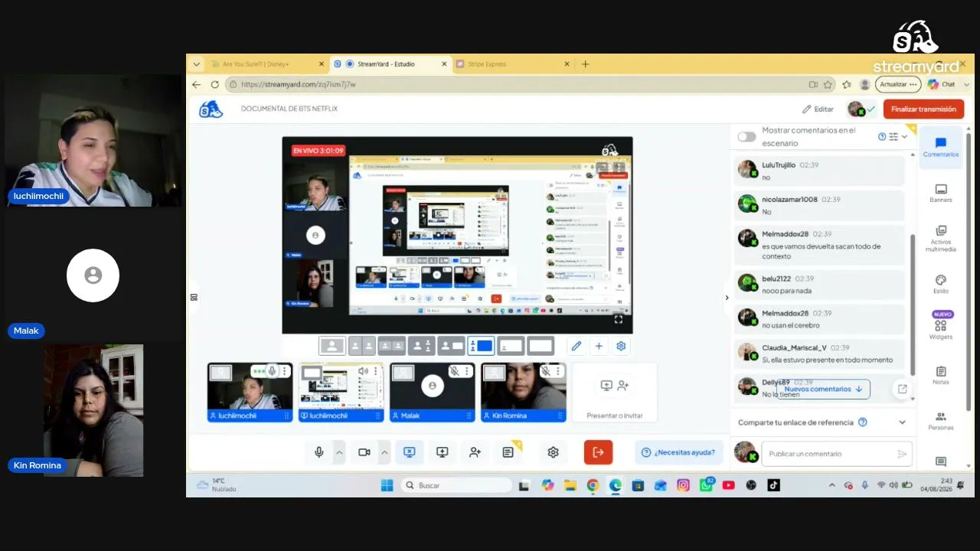Click the Actualizar browser button
The width and height of the screenshot is (980, 551).
pos(898,84)
